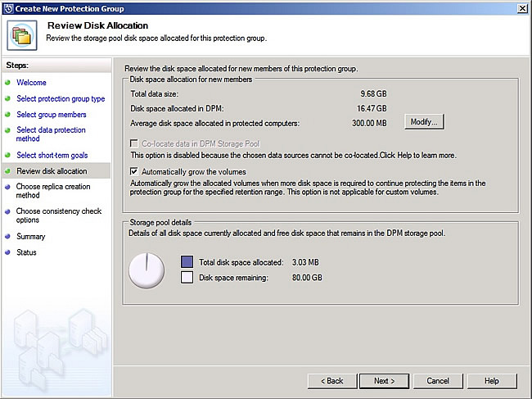The image size is (532, 399).
Task: Open Select group members step
Action: (x=51, y=115)
